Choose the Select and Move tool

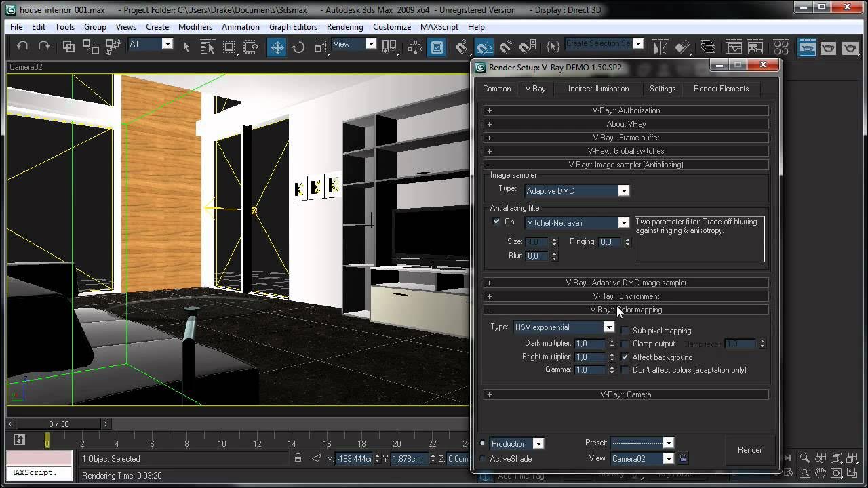tap(277, 47)
